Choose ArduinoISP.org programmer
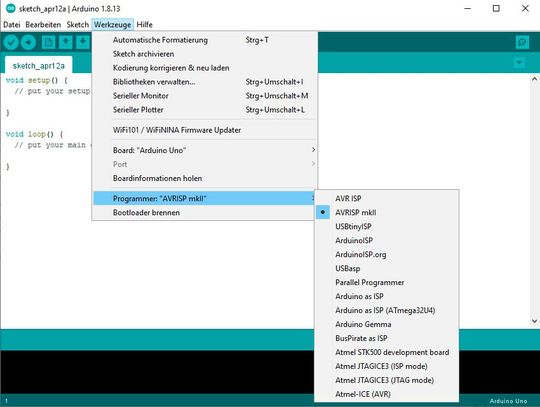The image size is (540, 407). pyautogui.click(x=387, y=254)
